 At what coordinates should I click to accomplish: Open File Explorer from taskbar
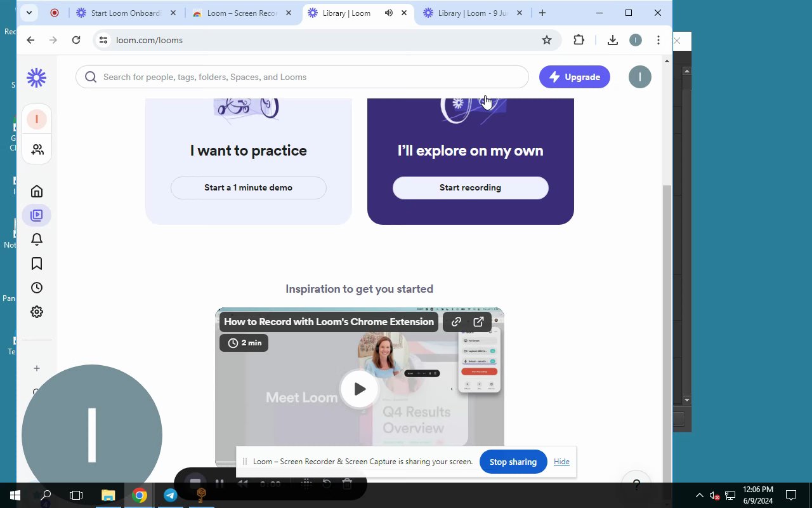click(x=108, y=495)
